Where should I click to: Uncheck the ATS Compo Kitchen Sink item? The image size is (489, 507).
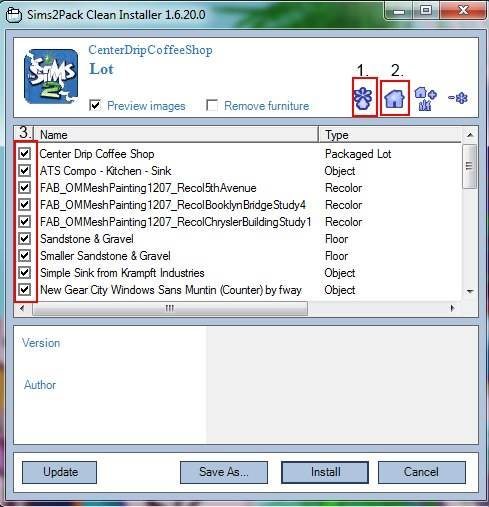[24, 171]
